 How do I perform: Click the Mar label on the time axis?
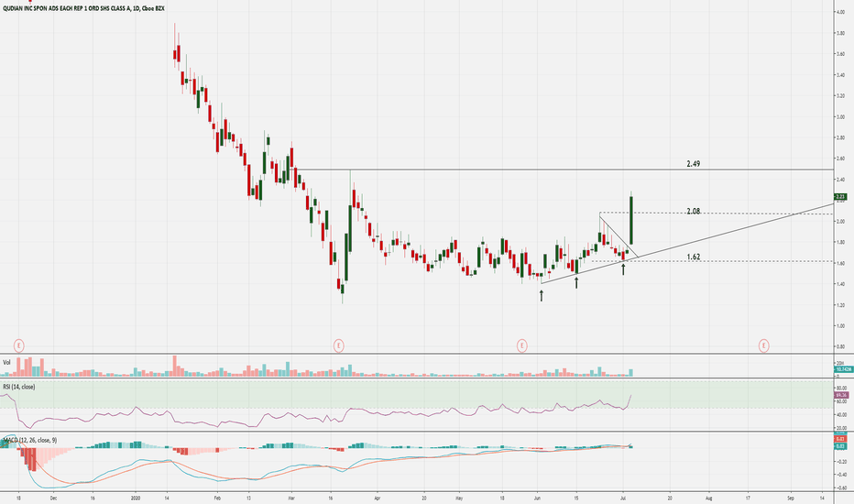pos(290,498)
